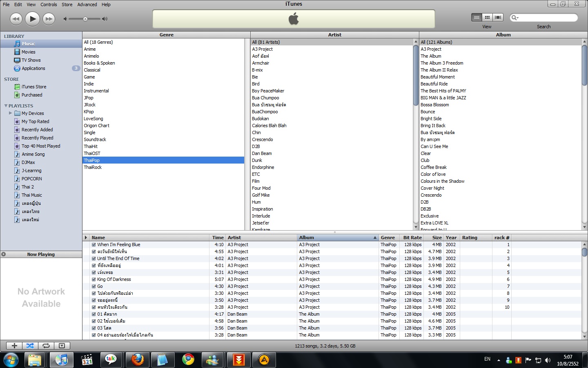
Task: Show or hide the artwork viewer button
Action: tap(62, 346)
